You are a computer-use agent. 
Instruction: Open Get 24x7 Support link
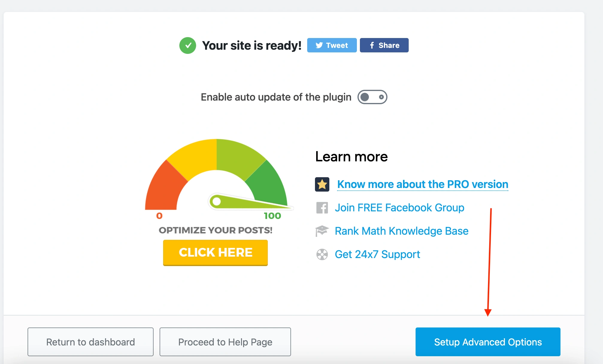tap(377, 254)
